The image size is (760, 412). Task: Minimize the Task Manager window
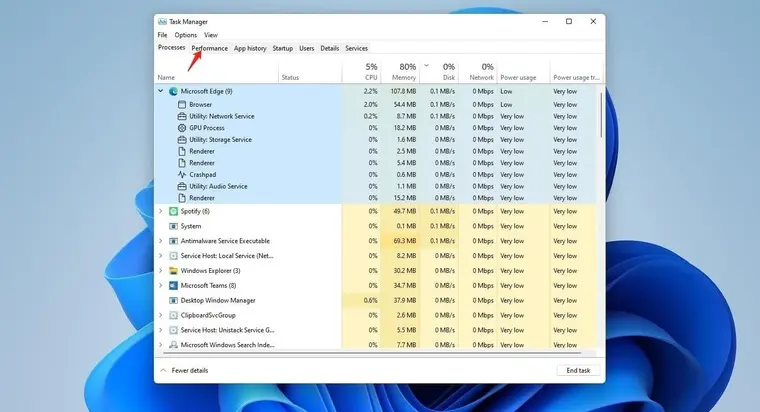point(545,21)
